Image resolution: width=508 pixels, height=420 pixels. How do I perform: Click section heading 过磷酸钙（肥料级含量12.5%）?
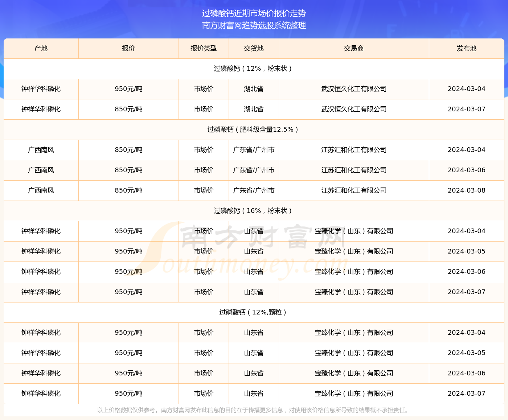254,129
